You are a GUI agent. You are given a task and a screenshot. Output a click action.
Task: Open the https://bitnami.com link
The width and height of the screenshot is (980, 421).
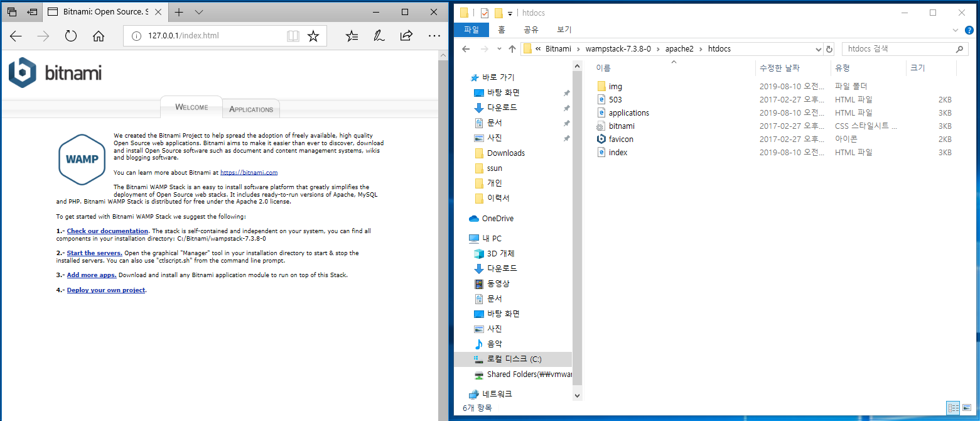click(249, 172)
